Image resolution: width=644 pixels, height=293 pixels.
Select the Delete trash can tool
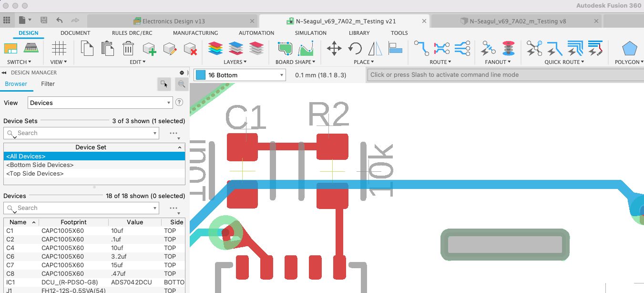pos(128,48)
